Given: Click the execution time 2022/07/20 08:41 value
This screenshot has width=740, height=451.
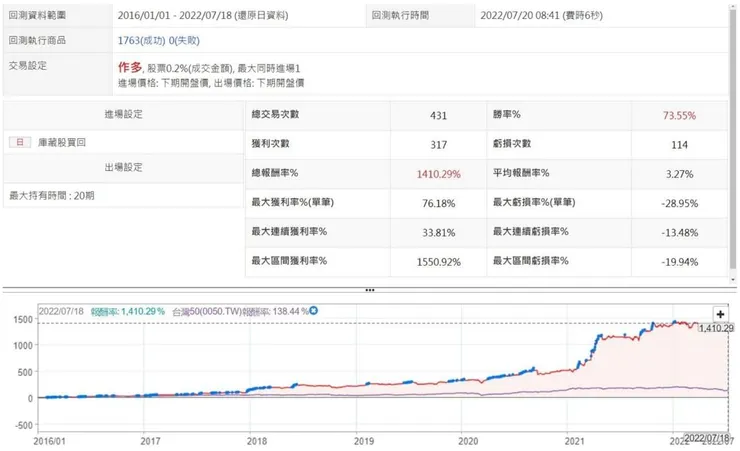Looking at the screenshot, I should [541, 15].
